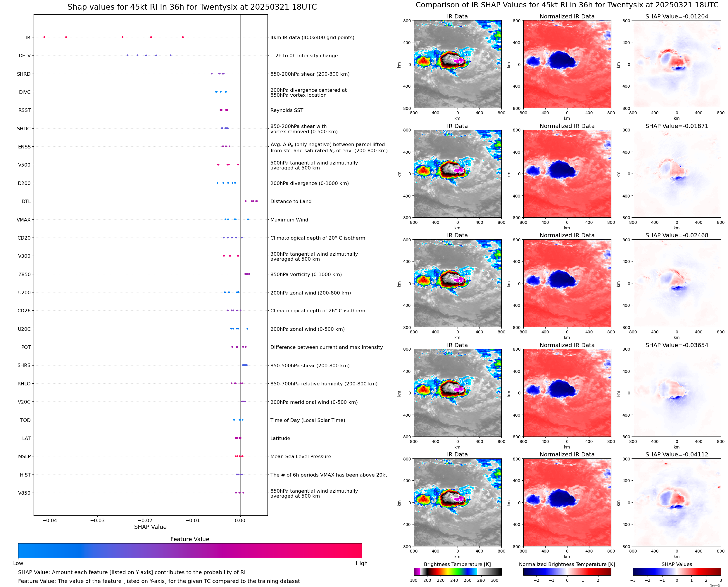Click the 'SHAP Value' x-axis label
Screen dimensions: 728x587
(x=150, y=527)
